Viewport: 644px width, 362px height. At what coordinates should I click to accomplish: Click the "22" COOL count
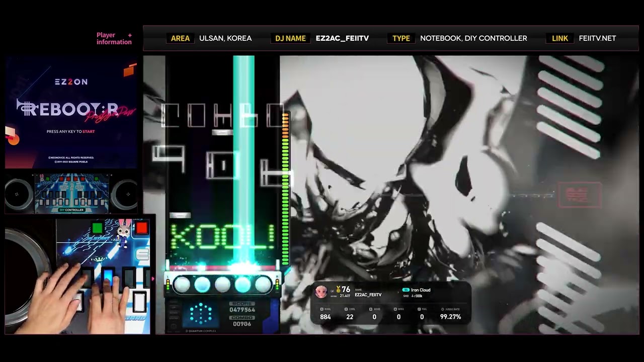(350, 317)
